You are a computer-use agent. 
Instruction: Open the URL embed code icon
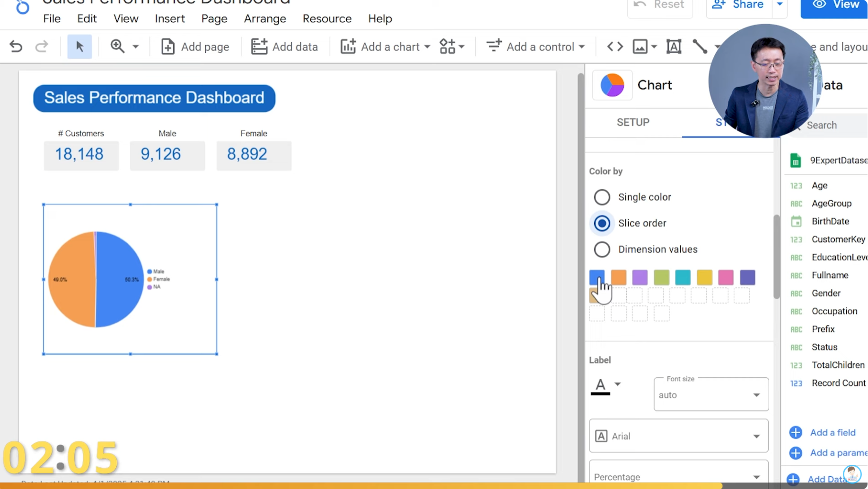coord(615,46)
